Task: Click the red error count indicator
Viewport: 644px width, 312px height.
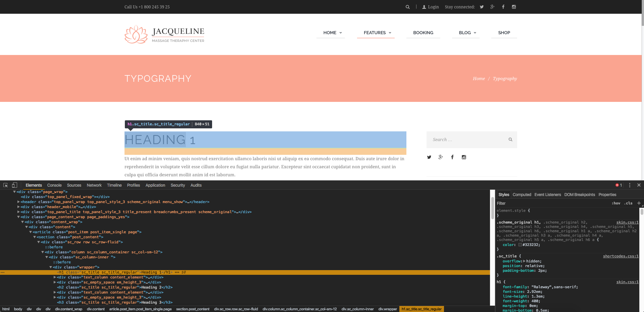Action: pos(618,185)
